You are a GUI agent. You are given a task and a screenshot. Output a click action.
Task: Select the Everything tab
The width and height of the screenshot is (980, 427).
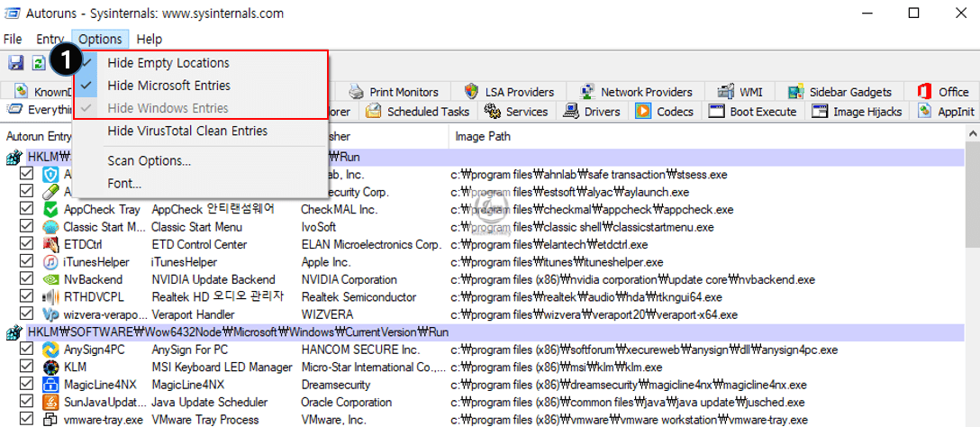39,112
